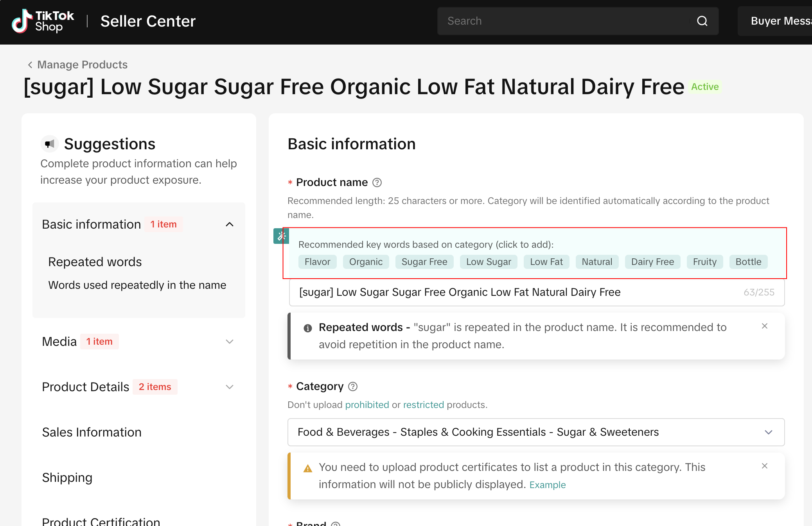Click the back arrow beside Manage Products
The image size is (812, 526).
pos(30,65)
